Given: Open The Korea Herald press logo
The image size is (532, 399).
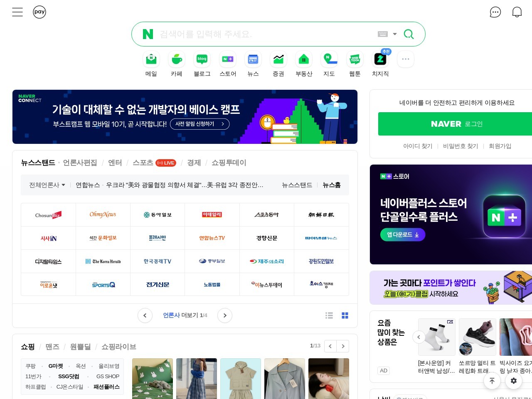Looking at the screenshot, I should click(103, 261).
